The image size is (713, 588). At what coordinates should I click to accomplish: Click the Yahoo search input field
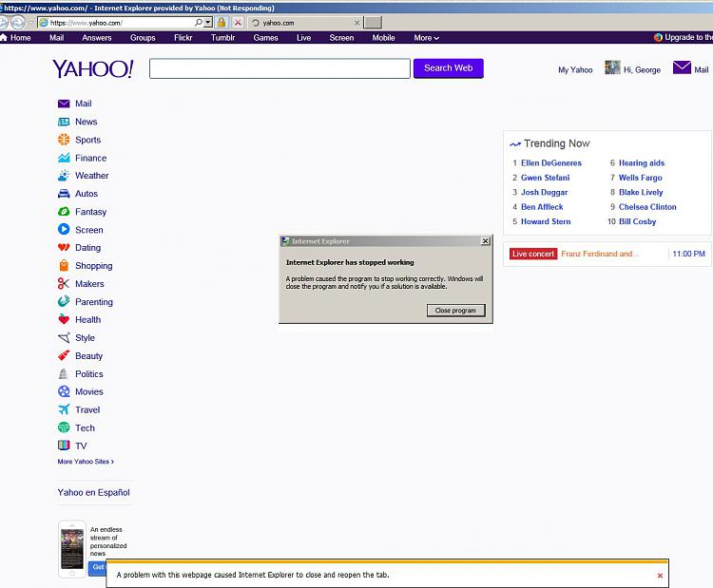click(x=279, y=68)
